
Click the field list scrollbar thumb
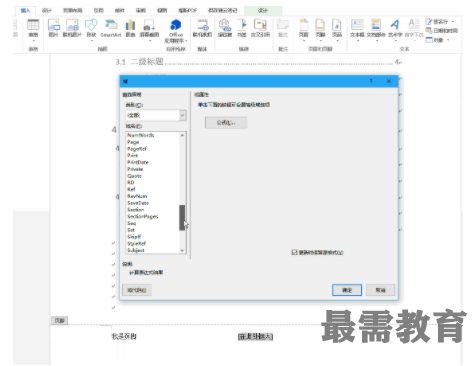click(x=182, y=217)
